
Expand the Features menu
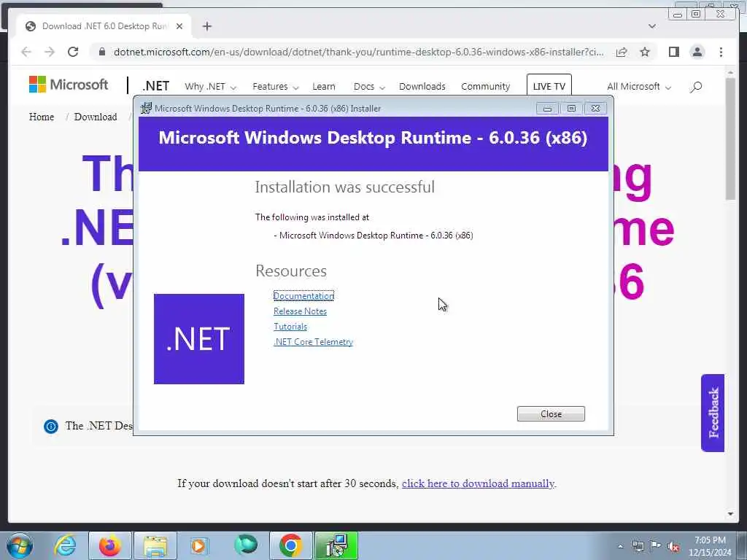(275, 86)
